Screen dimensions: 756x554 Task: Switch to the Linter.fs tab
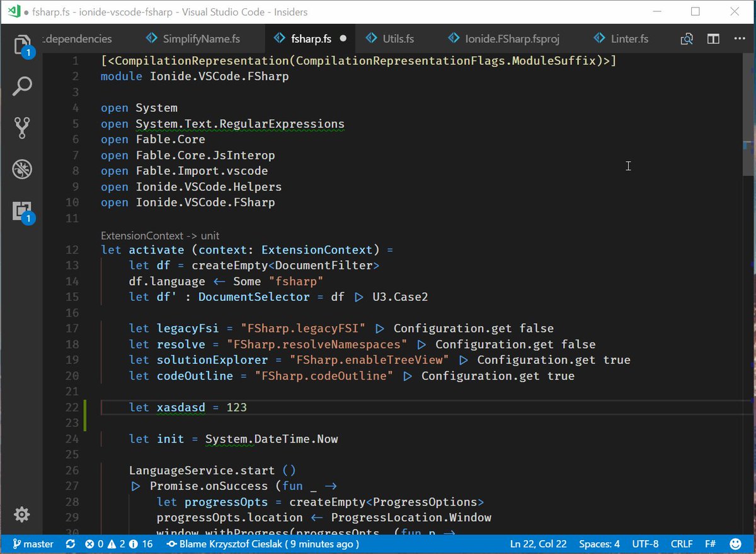(x=621, y=38)
